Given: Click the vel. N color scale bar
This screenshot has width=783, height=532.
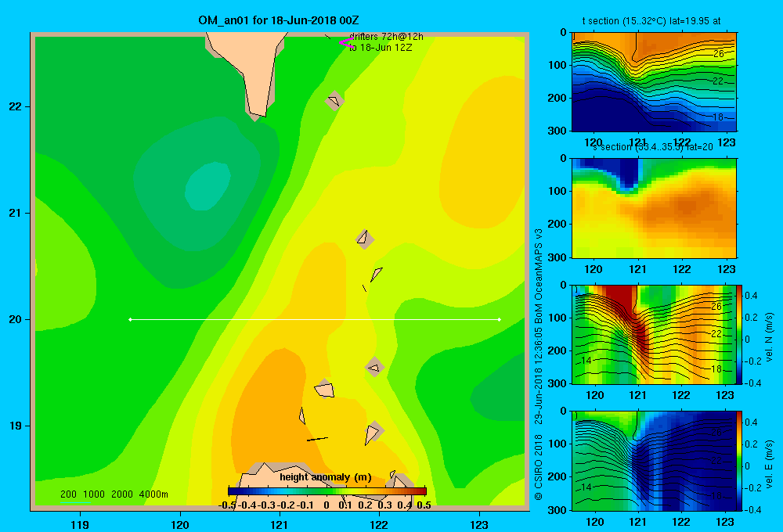Looking at the screenshot, I should point(739,334).
